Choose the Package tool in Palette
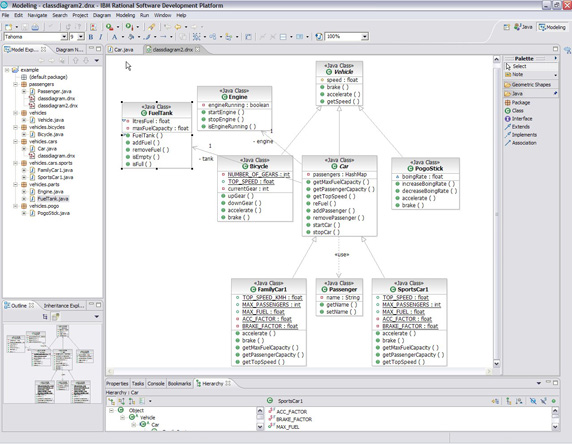The height and width of the screenshot is (444, 572). [517, 103]
